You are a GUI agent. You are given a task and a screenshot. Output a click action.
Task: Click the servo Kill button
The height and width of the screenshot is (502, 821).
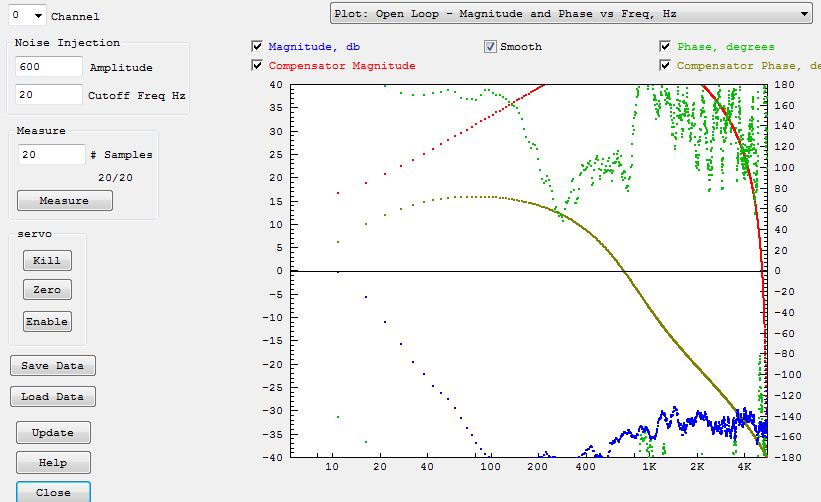[x=47, y=260]
